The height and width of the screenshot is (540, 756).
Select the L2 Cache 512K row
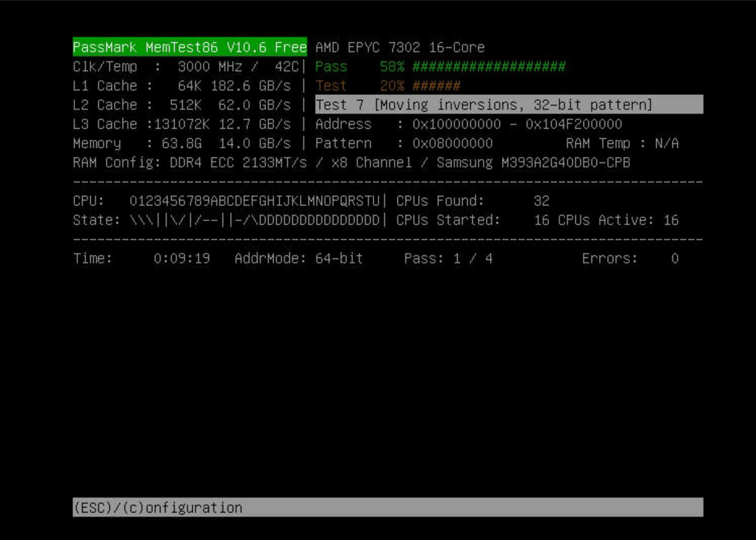181,104
